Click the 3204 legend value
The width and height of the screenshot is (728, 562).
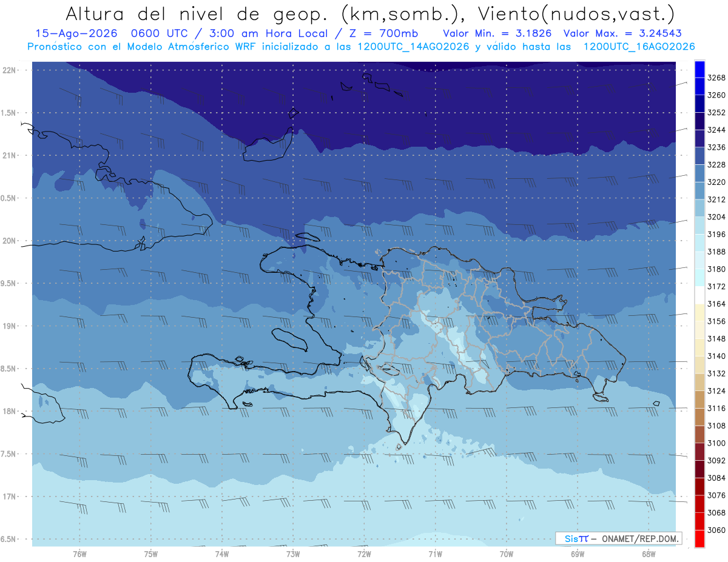pyautogui.click(x=716, y=216)
